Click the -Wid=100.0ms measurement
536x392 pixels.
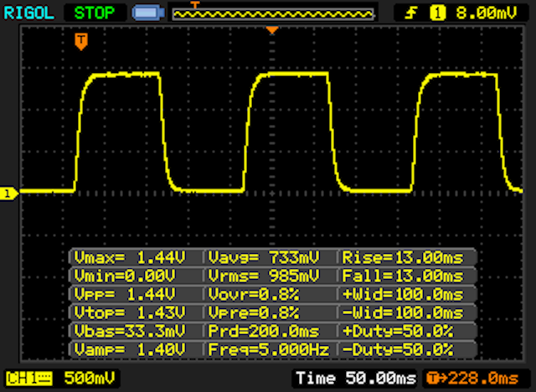coord(403,312)
